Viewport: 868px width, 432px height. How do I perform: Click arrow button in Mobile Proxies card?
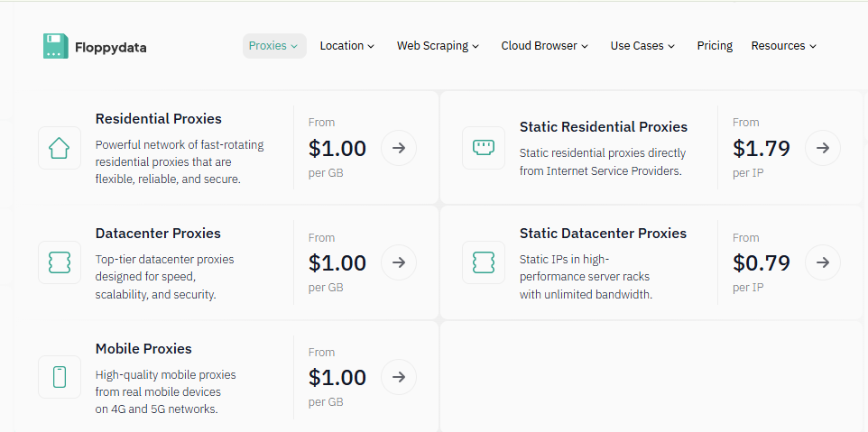[x=399, y=377]
